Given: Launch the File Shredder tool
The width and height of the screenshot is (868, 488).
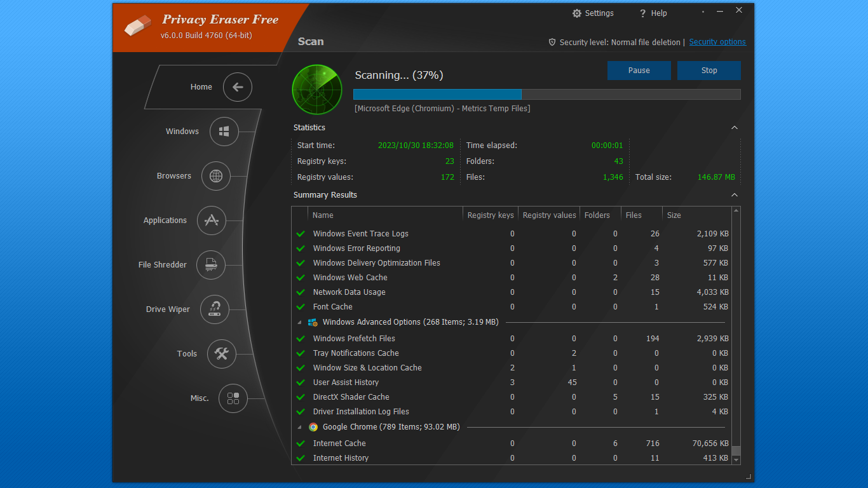Looking at the screenshot, I should (210, 265).
